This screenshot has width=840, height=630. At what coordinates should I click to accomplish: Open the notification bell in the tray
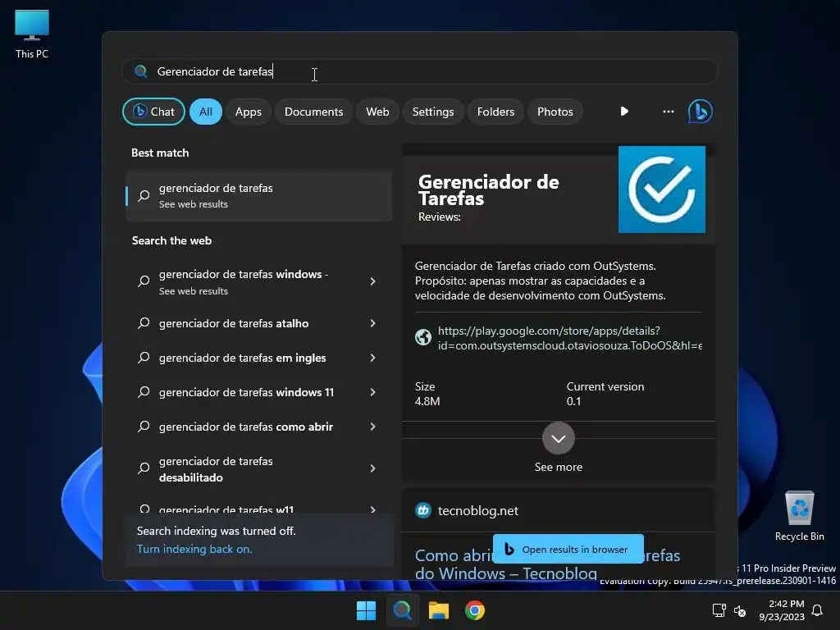pyautogui.click(x=817, y=610)
